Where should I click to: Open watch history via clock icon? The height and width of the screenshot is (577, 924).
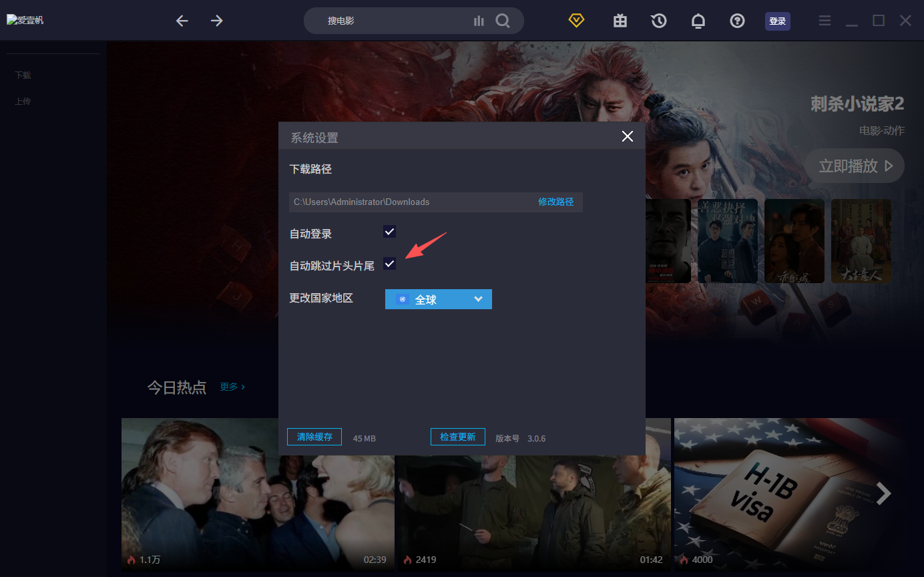(x=658, y=21)
